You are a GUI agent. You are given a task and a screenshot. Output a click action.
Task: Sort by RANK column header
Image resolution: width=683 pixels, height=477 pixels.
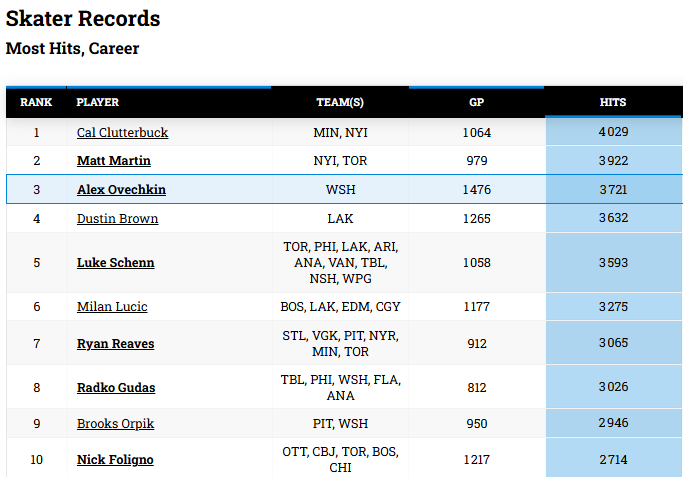tap(36, 102)
